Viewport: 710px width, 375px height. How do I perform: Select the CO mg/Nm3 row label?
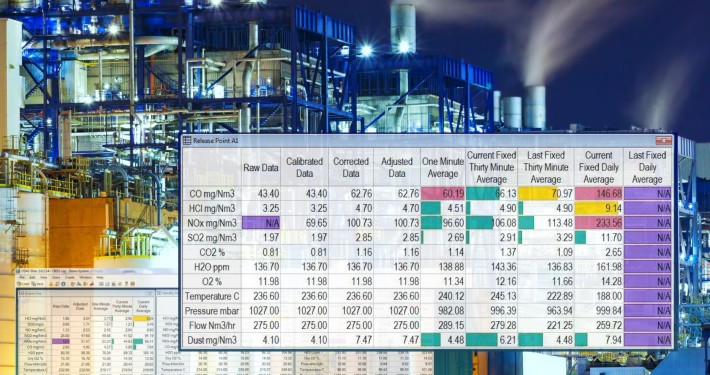coord(211,194)
